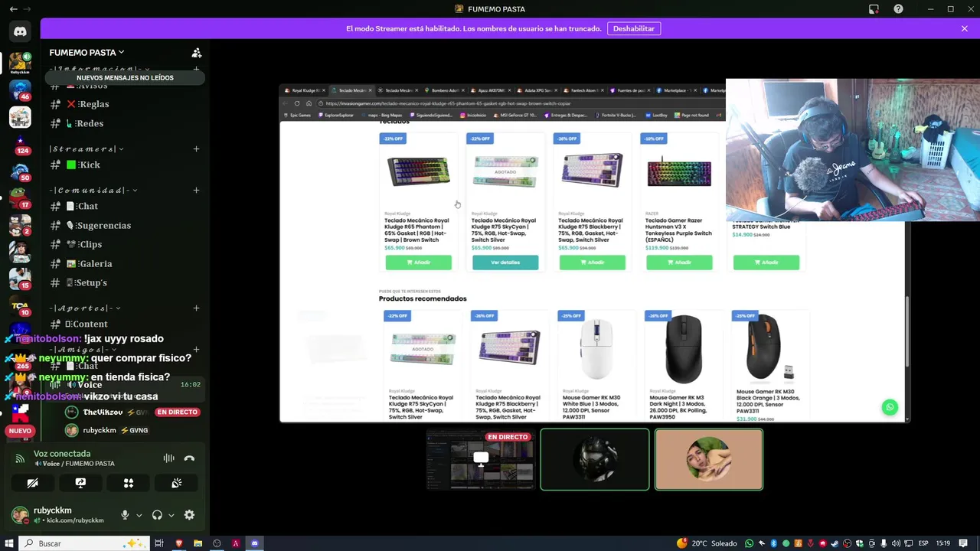Select the peach background participant tile

pos(709,459)
